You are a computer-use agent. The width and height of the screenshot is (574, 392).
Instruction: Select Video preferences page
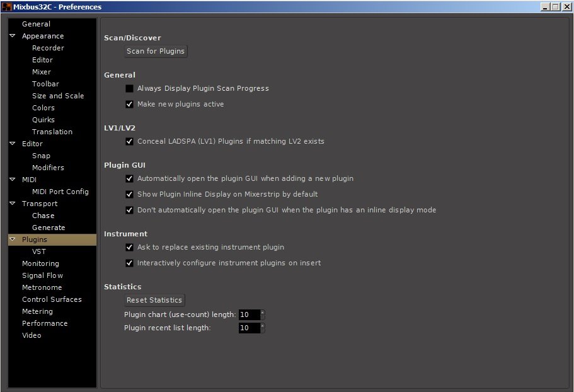tap(32, 335)
